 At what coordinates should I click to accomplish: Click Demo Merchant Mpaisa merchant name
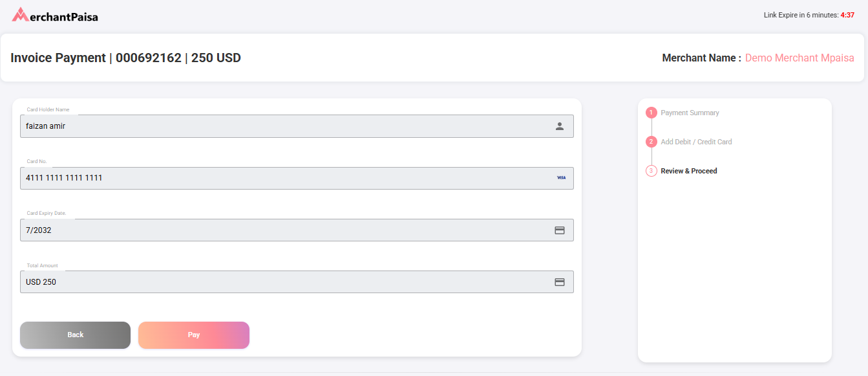(x=799, y=58)
